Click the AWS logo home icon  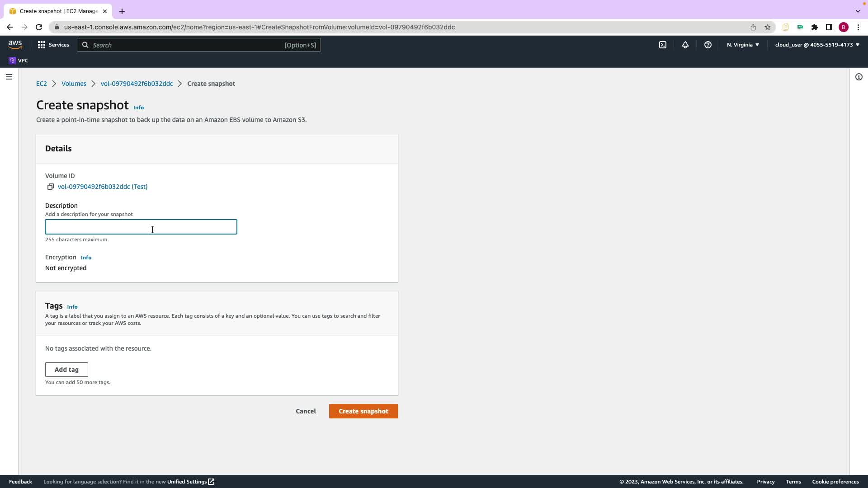click(15, 44)
